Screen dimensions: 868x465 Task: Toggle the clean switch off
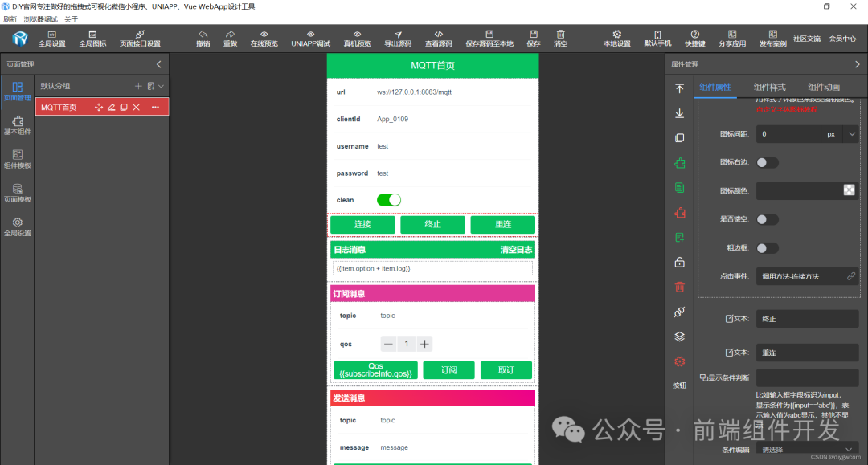coord(389,200)
